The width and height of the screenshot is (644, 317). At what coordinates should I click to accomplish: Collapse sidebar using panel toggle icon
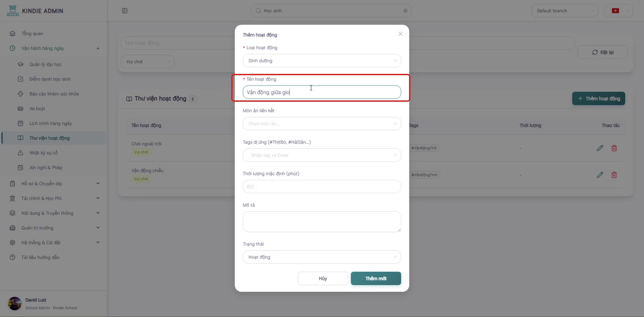pyautogui.click(x=125, y=11)
